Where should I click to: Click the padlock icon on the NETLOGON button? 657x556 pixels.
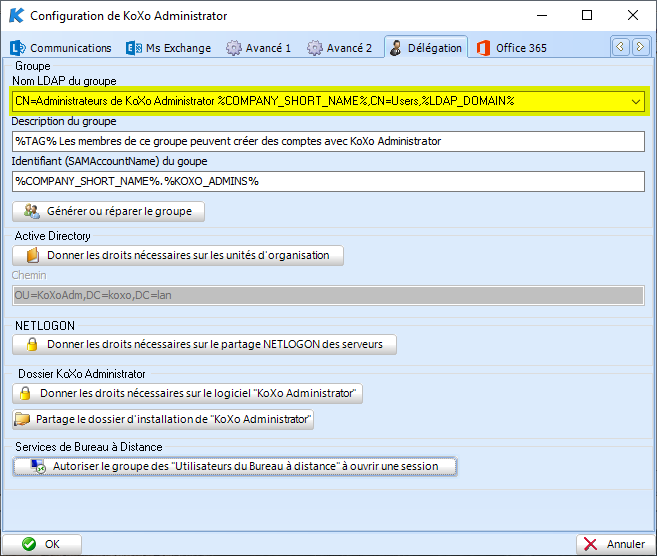coord(32,344)
